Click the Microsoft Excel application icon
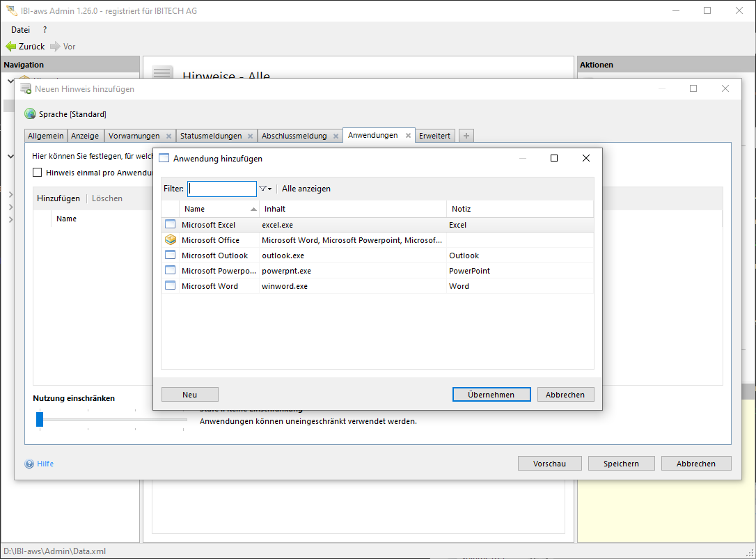 pos(171,225)
